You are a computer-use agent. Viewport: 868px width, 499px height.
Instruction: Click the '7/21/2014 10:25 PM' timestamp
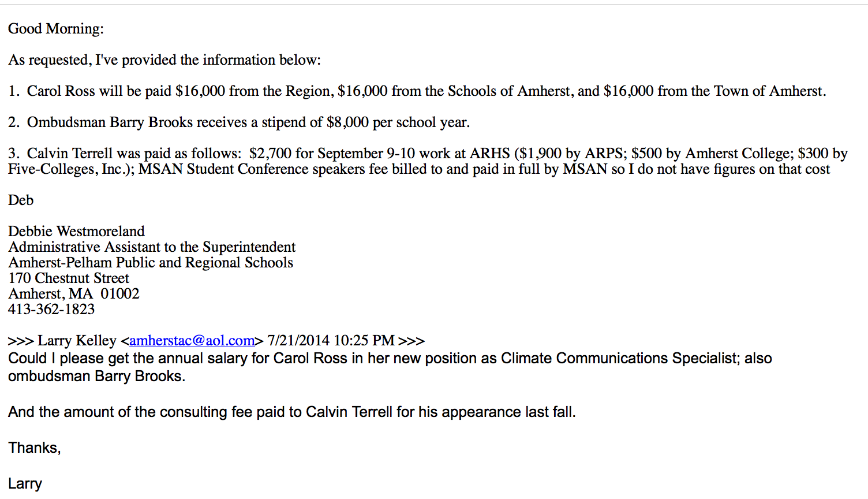point(331,341)
